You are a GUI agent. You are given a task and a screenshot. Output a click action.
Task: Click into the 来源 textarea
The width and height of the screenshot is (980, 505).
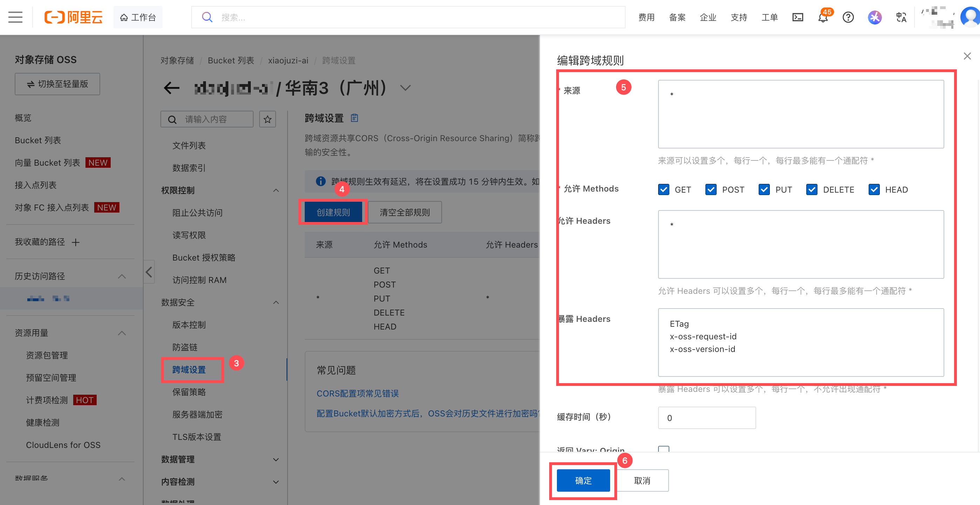pyautogui.click(x=801, y=114)
